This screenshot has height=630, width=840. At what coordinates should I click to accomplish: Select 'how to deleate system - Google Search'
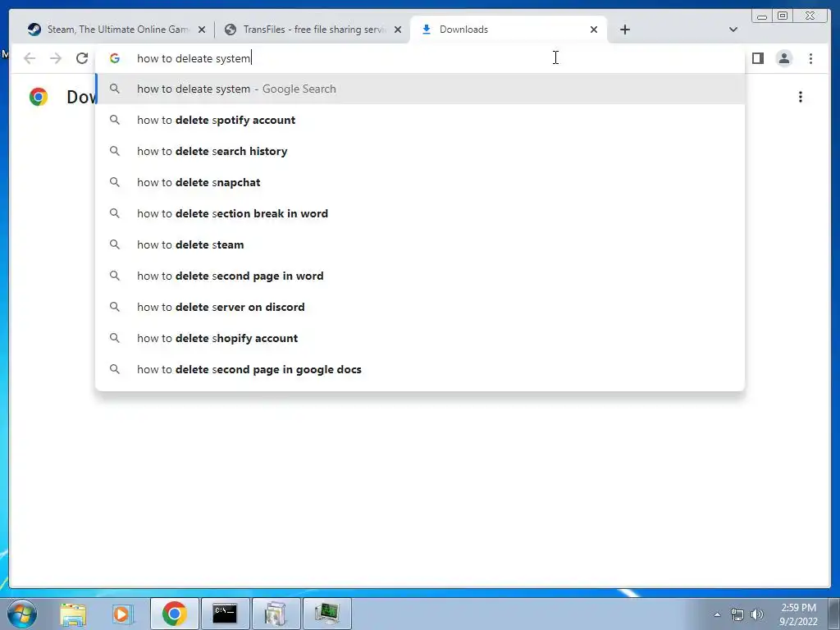point(420,89)
